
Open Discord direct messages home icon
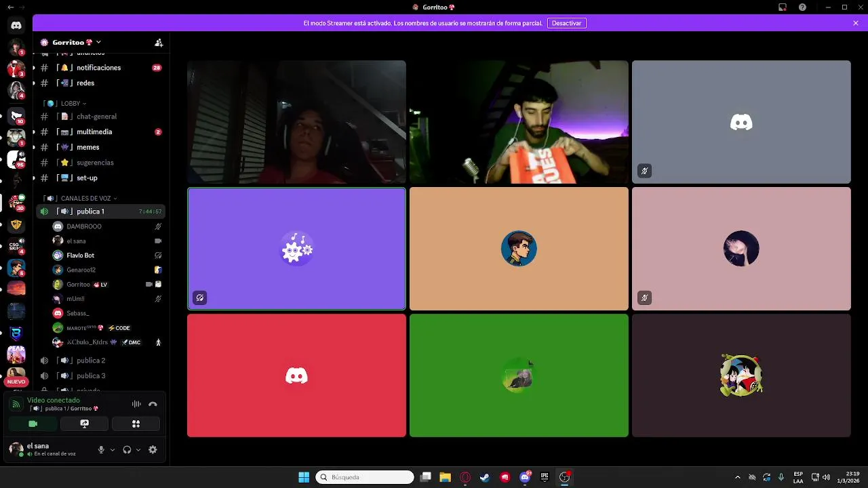(16, 25)
